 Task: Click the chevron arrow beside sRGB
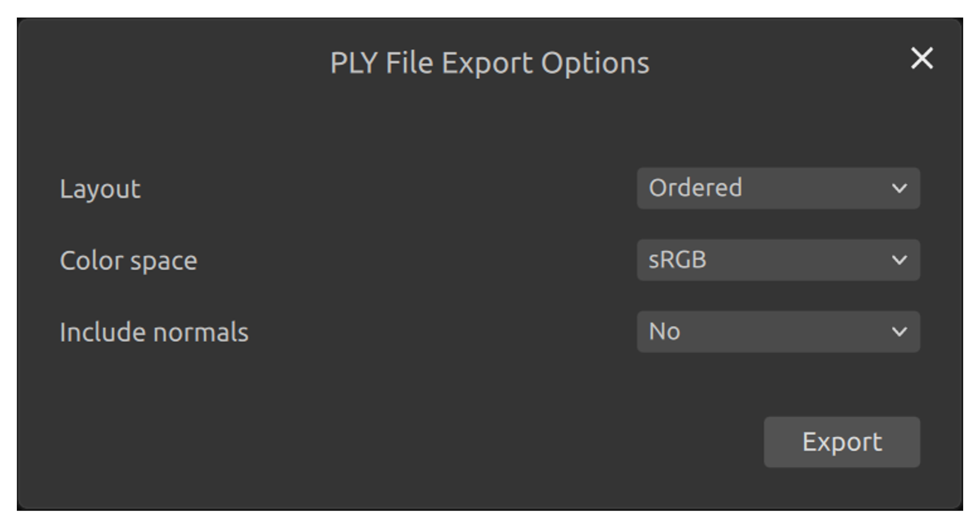pos(899,260)
